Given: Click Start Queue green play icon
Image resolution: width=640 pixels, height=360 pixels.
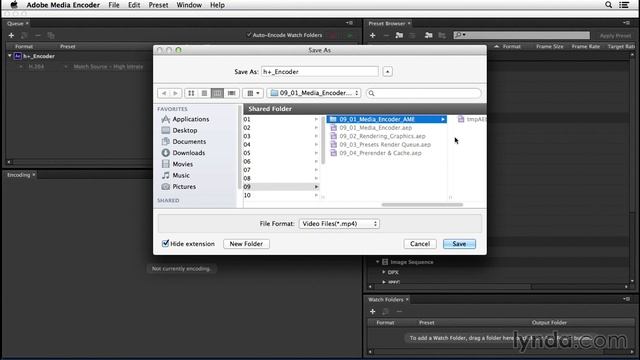Looking at the screenshot, I should point(350,36).
